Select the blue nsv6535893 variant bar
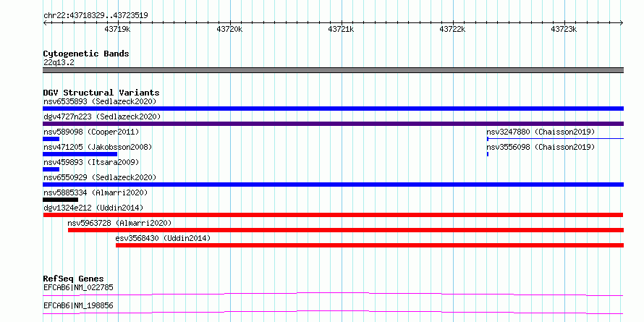 point(333,109)
